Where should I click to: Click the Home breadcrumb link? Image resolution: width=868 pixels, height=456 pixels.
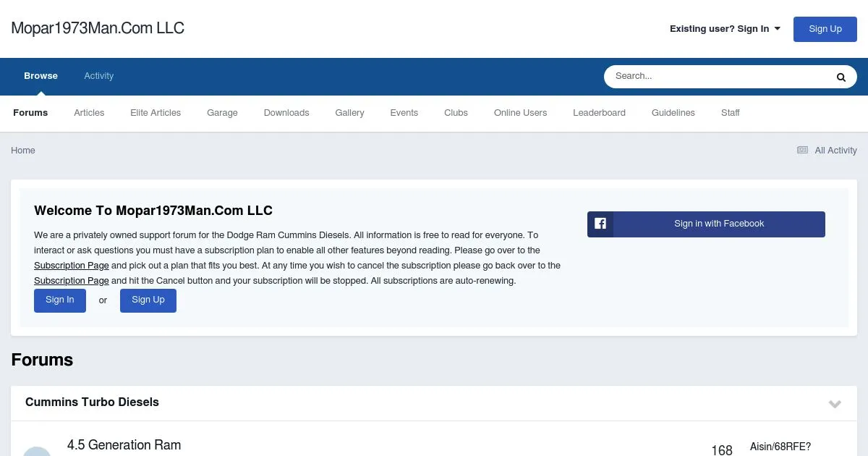coord(23,151)
